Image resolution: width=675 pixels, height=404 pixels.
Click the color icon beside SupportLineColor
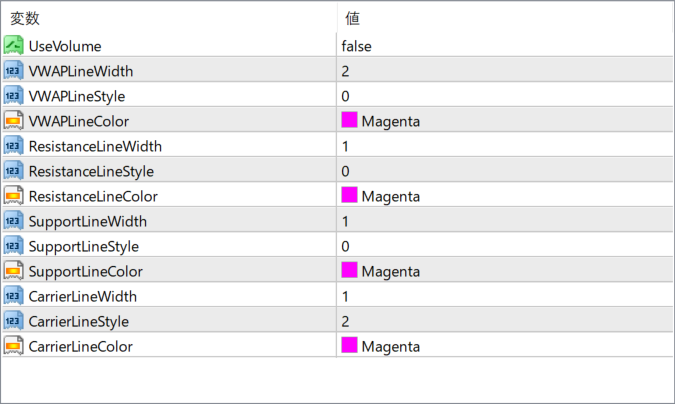(x=13, y=271)
